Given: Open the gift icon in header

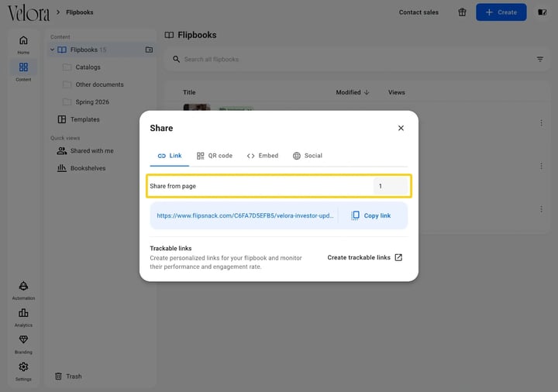Looking at the screenshot, I should pos(462,12).
